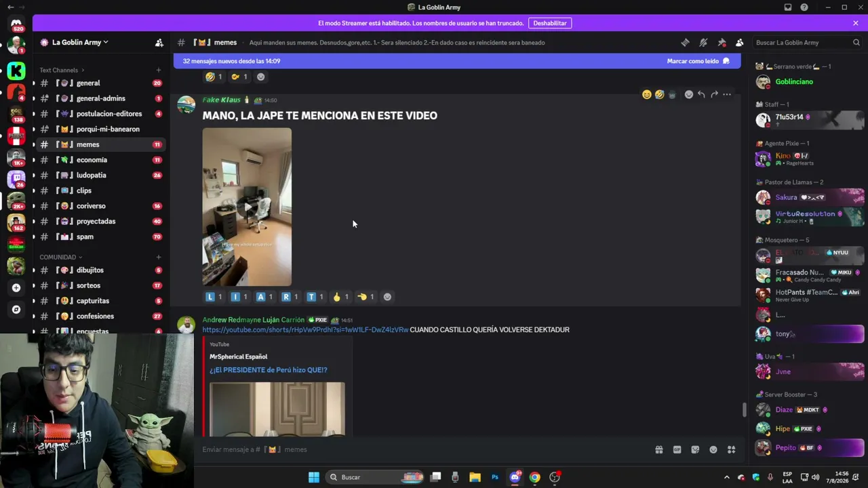The image size is (868, 488).
Task: Forward the Fake Klaus message
Action: tap(714, 94)
